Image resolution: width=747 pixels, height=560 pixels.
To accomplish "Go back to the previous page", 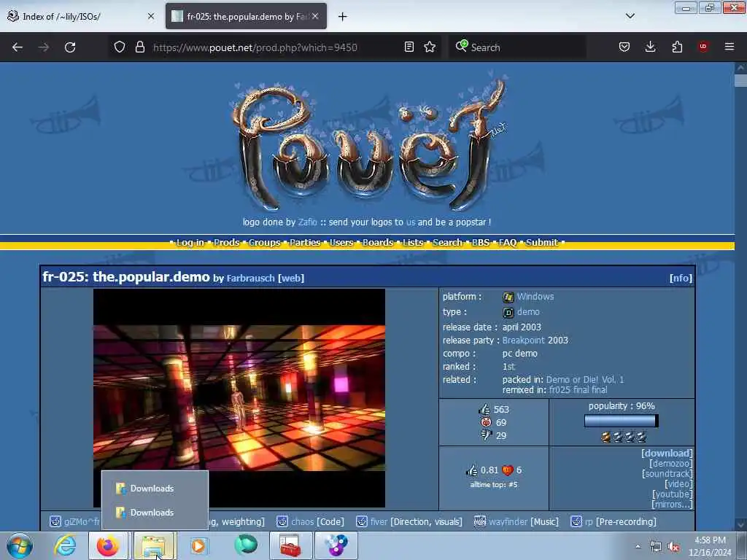I will click(18, 47).
